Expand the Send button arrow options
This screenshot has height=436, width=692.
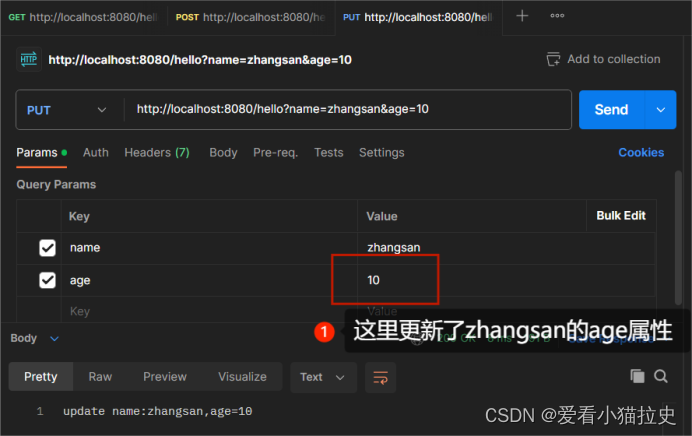[661, 110]
